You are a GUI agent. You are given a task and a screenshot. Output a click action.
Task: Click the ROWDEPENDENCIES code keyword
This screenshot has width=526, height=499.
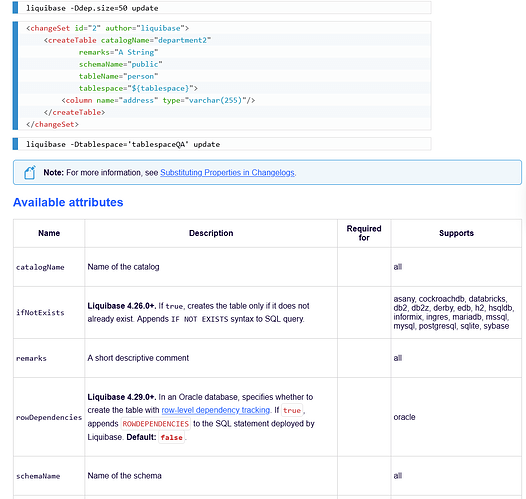[156, 424]
